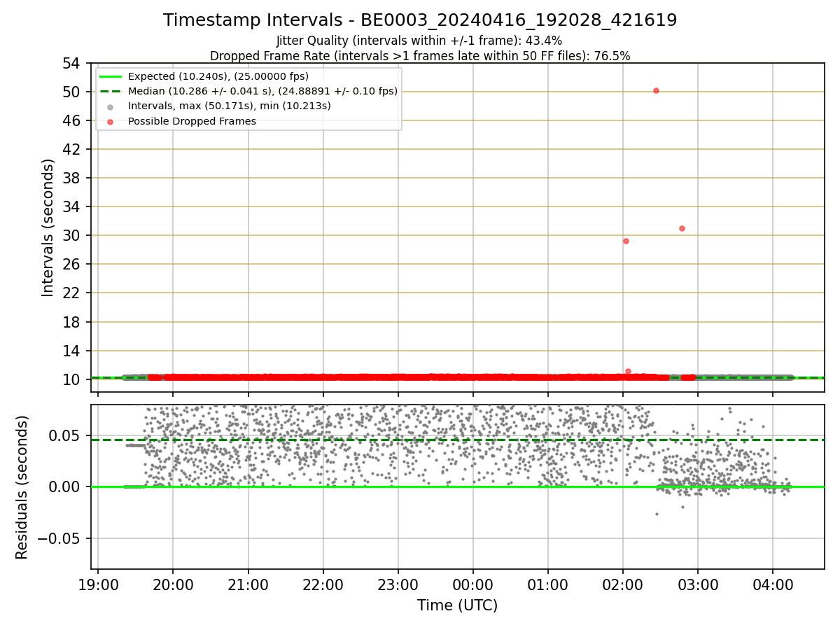Image resolution: width=840 pixels, height=630 pixels.
Task: Click the red outlier point near 50 seconds
Action: click(656, 90)
